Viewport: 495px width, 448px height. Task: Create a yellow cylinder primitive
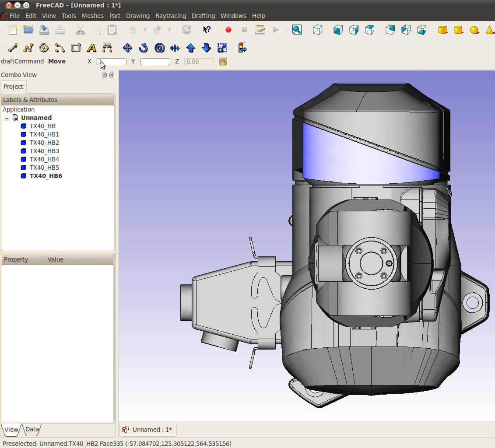pyautogui.click(x=458, y=30)
